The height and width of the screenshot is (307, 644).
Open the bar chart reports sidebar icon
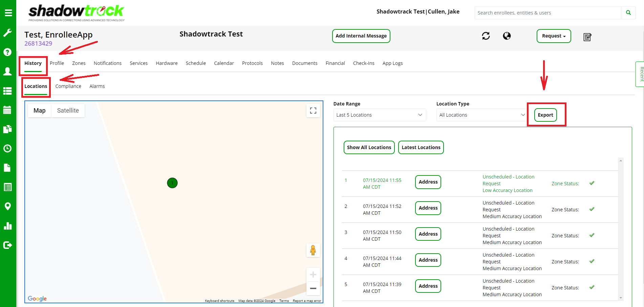(x=7, y=226)
